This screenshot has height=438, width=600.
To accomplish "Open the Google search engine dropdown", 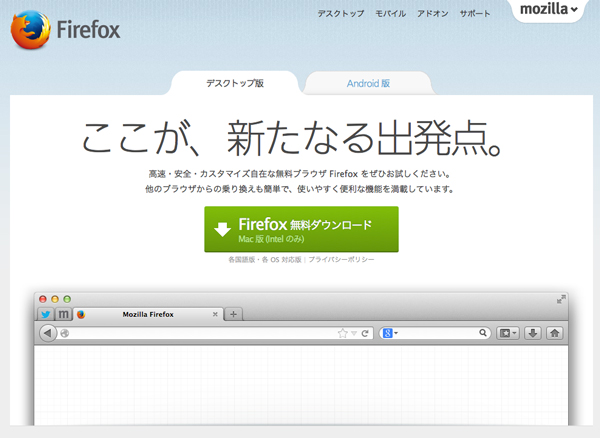I will [389, 333].
